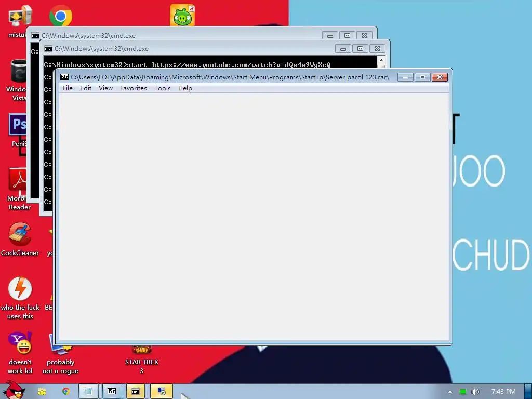Click the Angry Birds Start button
Viewport: 532px width, 399px height.
(14, 390)
